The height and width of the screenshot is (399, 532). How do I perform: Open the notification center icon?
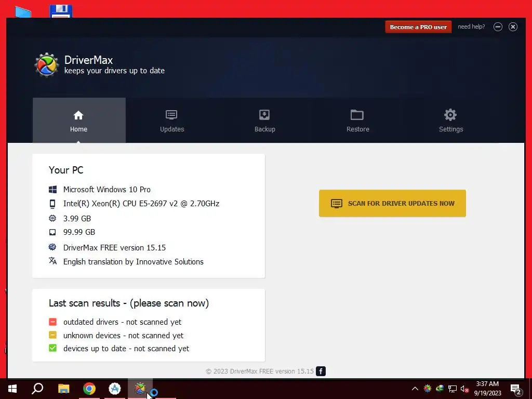point(516,389)
